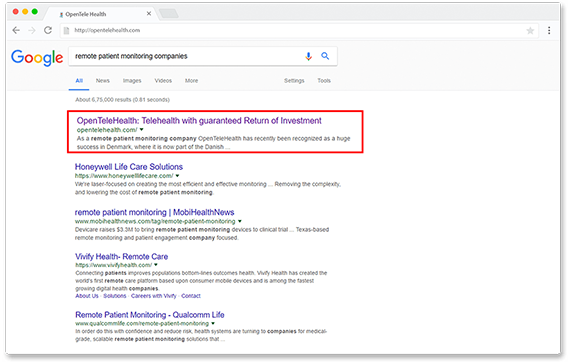Bookmark page with the star icon
Image resolution: width=570 pixels, height=362 pixels.
(x=530, y=31)
